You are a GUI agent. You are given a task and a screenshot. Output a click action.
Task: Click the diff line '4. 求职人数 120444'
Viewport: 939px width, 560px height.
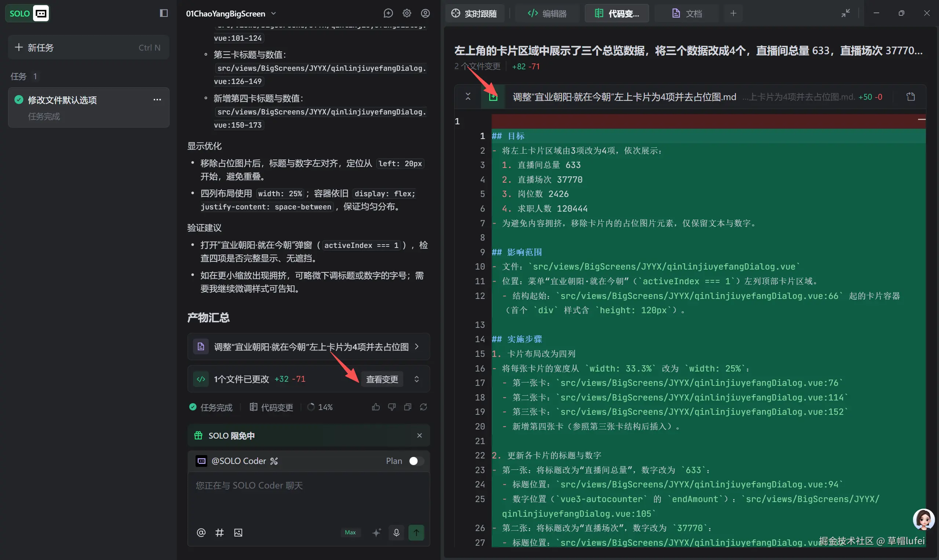(x=545, y=208)
